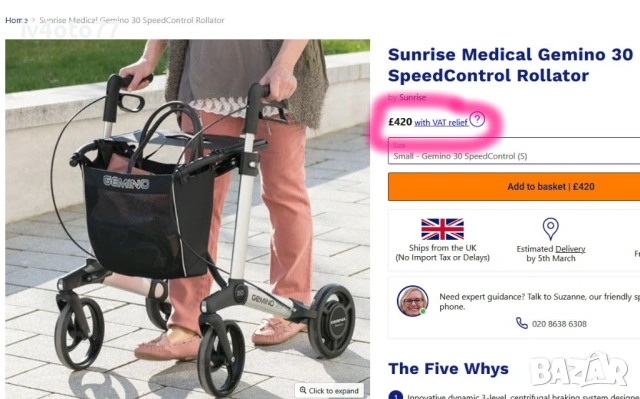Click the phone handset icon
Viewport: 640px width, 399px height.
tap(521, 323)
